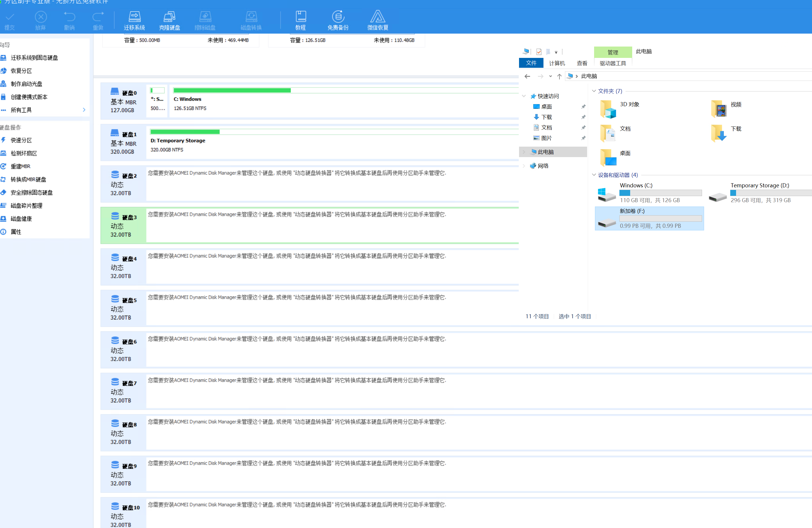Collapse the 文件夹 (7) group

pyautogui.click(x=594, y=91)
